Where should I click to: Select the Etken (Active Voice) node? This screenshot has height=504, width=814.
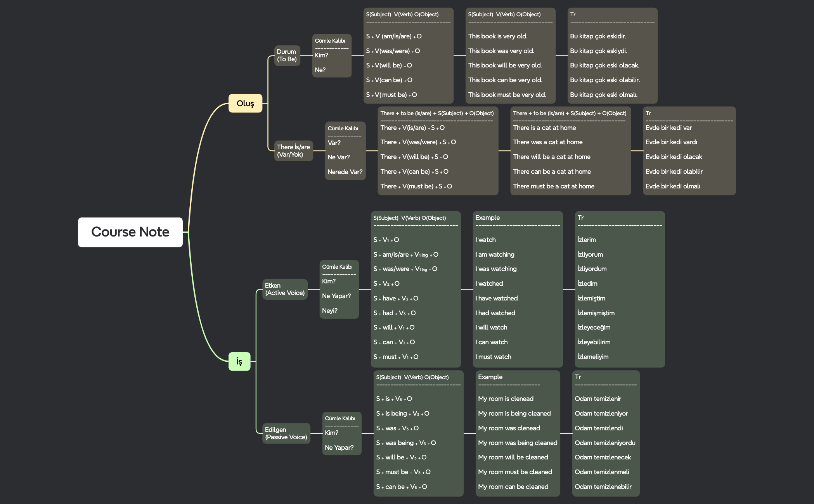(x=285, y=289)
